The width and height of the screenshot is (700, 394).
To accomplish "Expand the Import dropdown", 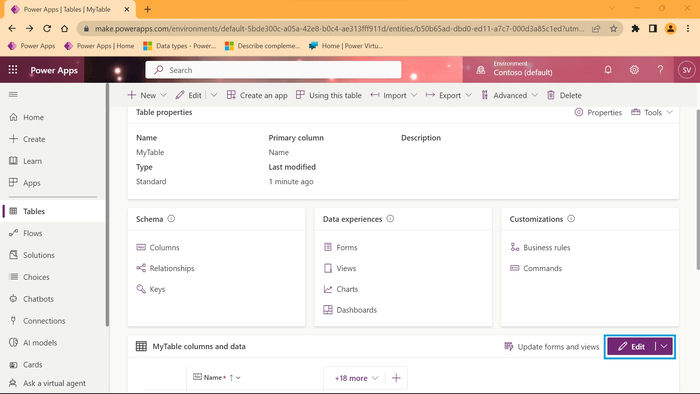I will 414,95.
